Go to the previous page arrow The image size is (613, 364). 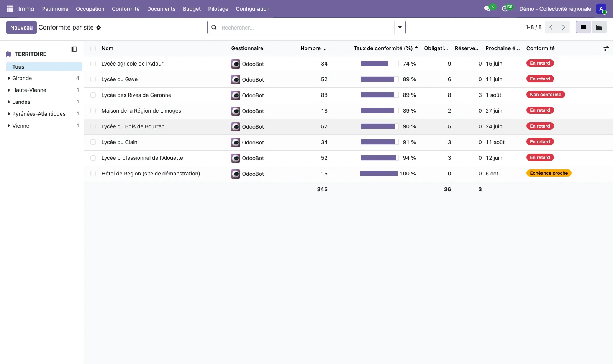[551, 27]
